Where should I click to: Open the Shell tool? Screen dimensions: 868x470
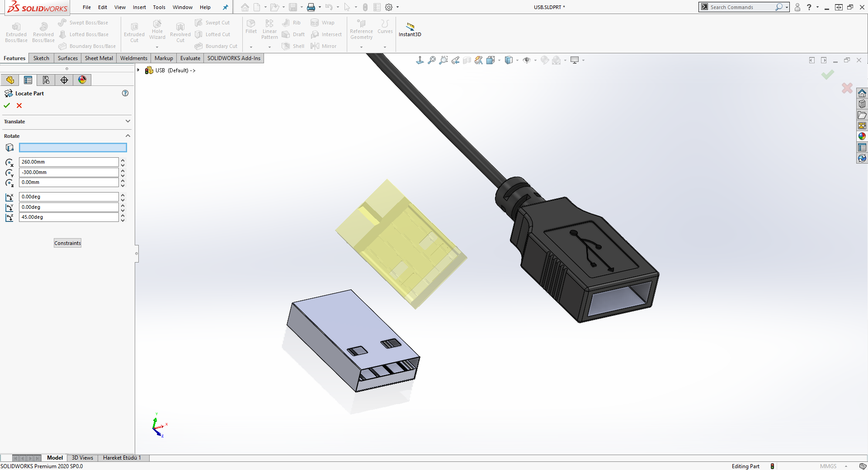(x=293, y=46)
